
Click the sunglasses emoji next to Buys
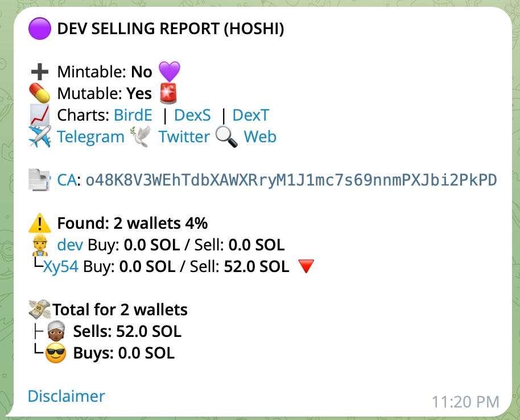point(54,353)
